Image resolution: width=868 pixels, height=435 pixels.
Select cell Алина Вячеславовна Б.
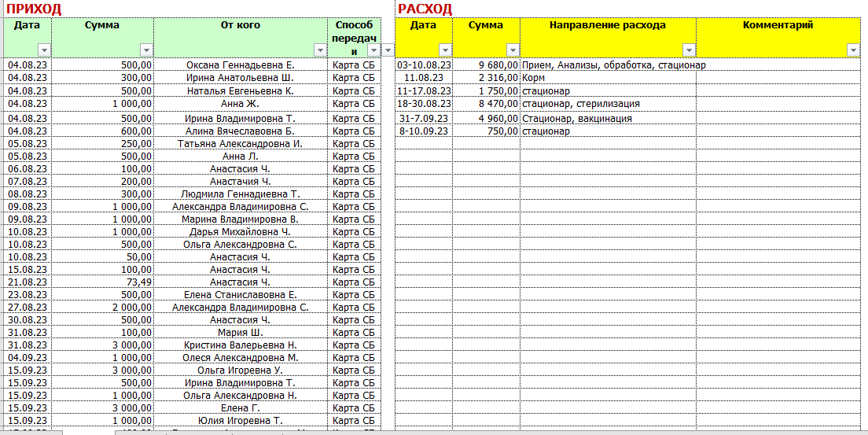pyautogui.click(x=241, y=131)
